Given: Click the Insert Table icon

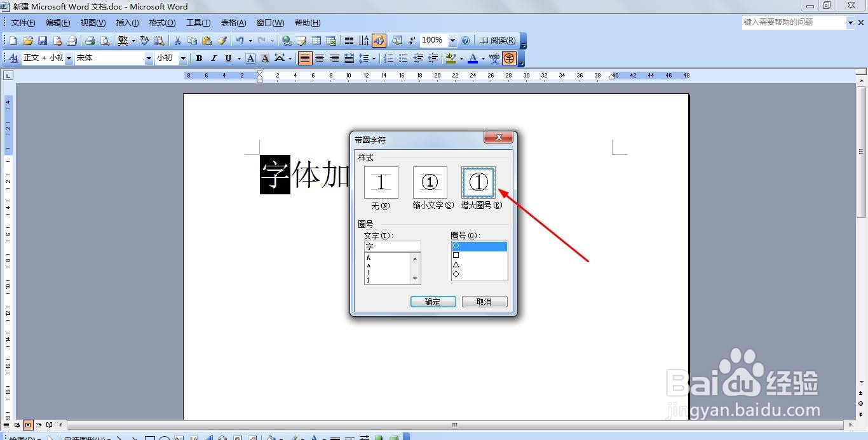Looking at the screenshot, I should [316, 39].
